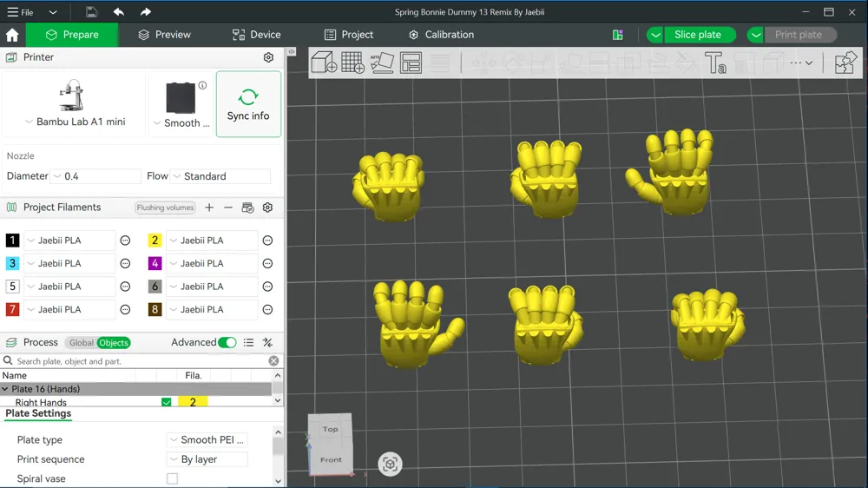868x488 pixels.
Task: Click the Reset camera view icon
Action: 390,464
